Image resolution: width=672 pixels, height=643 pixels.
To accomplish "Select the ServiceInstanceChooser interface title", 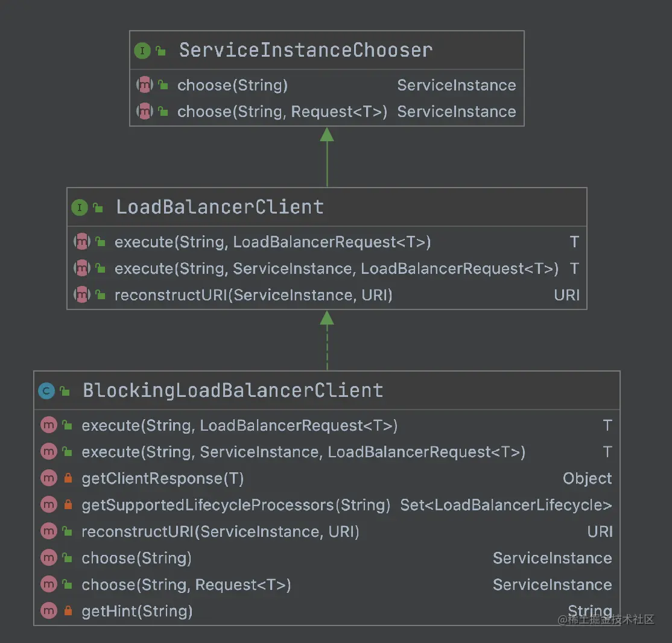I will (305, 50).
